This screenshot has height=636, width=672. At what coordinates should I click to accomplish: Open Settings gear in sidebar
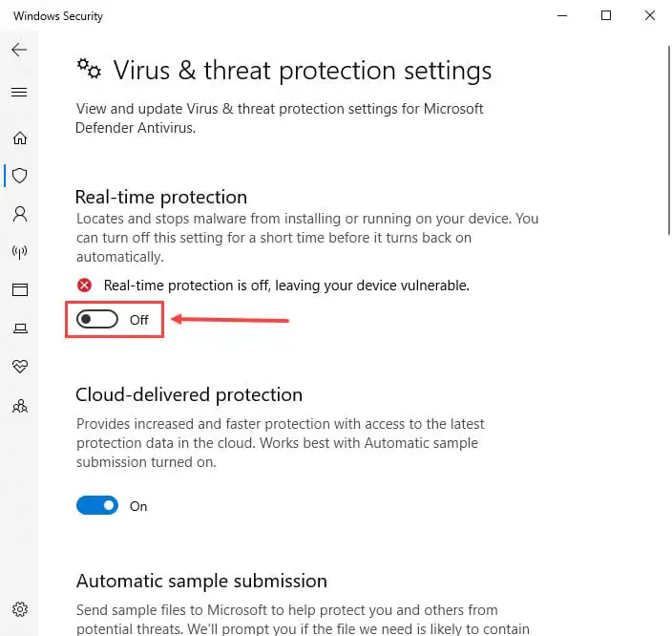point(19,609)
